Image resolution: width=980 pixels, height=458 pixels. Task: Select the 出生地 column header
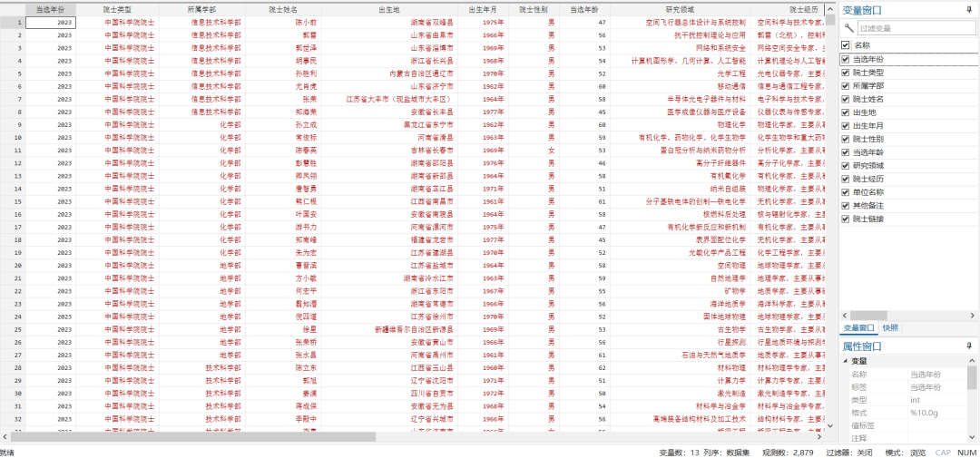click(x=388, y=9)
